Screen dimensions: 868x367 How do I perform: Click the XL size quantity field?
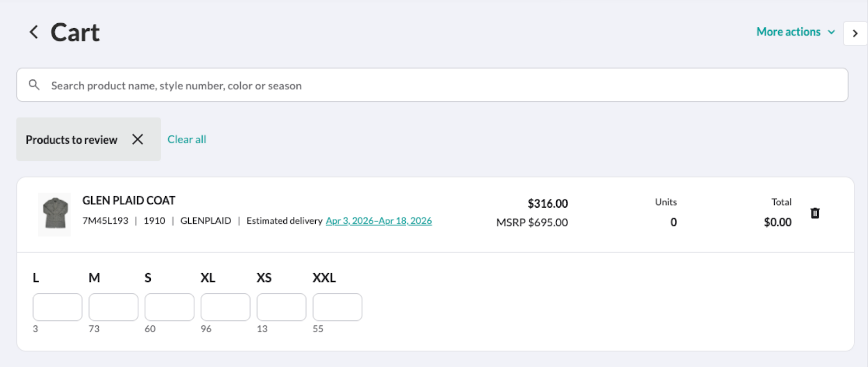[x=225, y=307]
